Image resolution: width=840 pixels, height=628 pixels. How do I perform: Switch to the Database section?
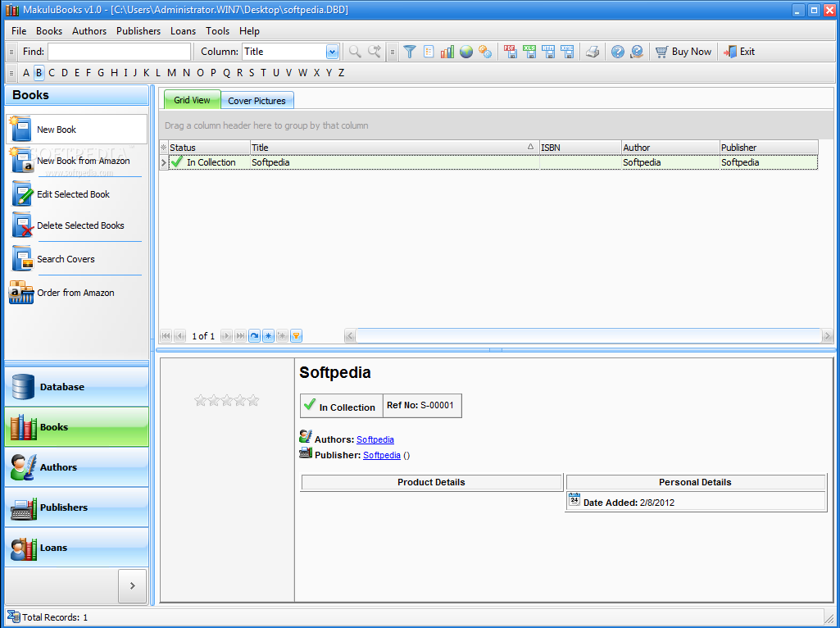click(x=76, y=386)
